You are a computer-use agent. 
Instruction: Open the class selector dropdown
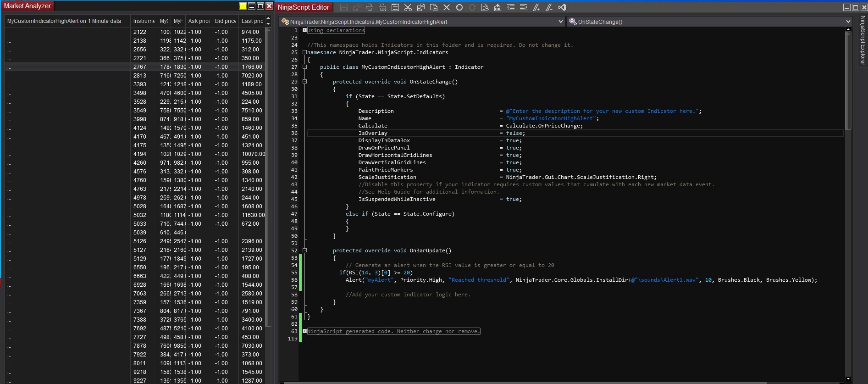tap(560, 22)
